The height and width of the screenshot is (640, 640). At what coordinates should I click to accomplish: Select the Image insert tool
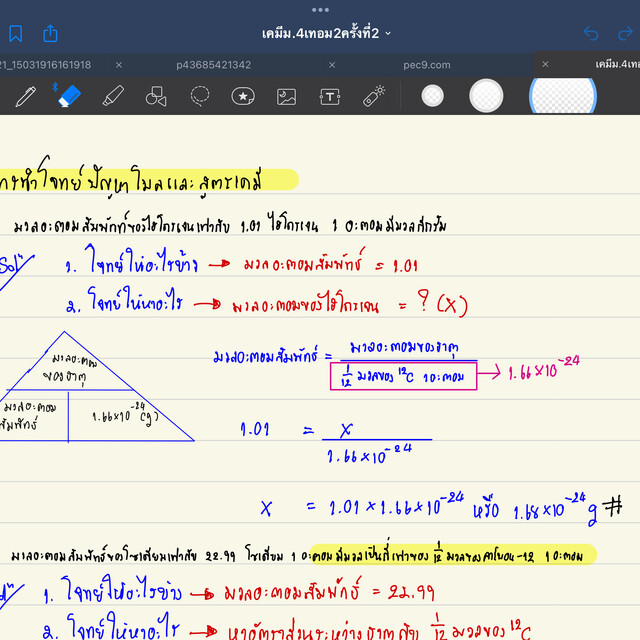click(287, 96)
